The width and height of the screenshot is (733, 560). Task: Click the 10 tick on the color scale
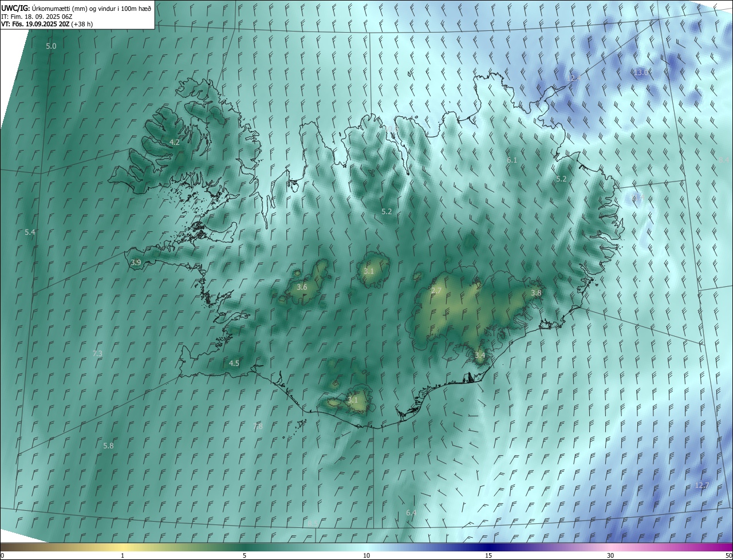[x=366, y=555]
